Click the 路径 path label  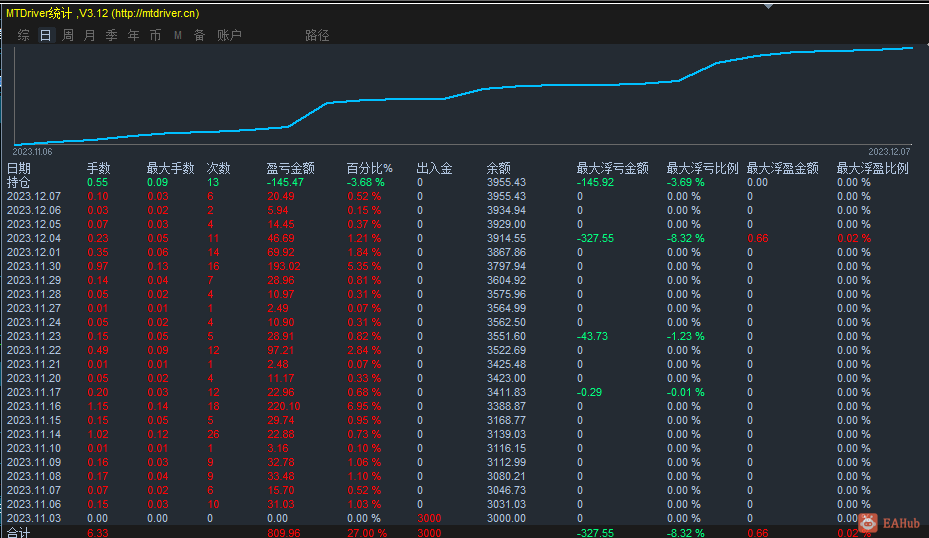tap(317, 36)
